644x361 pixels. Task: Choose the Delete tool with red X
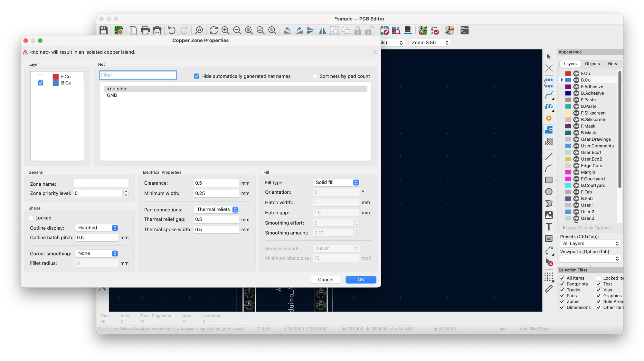549,262
